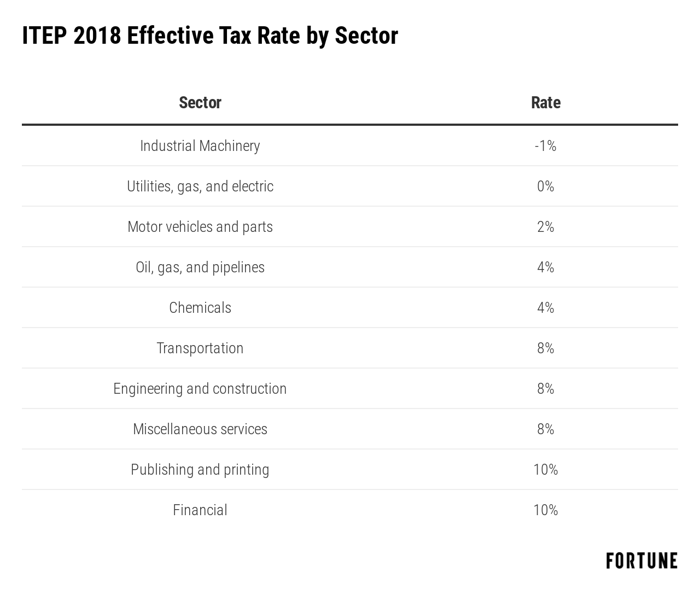Click the Rate column header
The image size is (700, 595).
coord(546,103)
